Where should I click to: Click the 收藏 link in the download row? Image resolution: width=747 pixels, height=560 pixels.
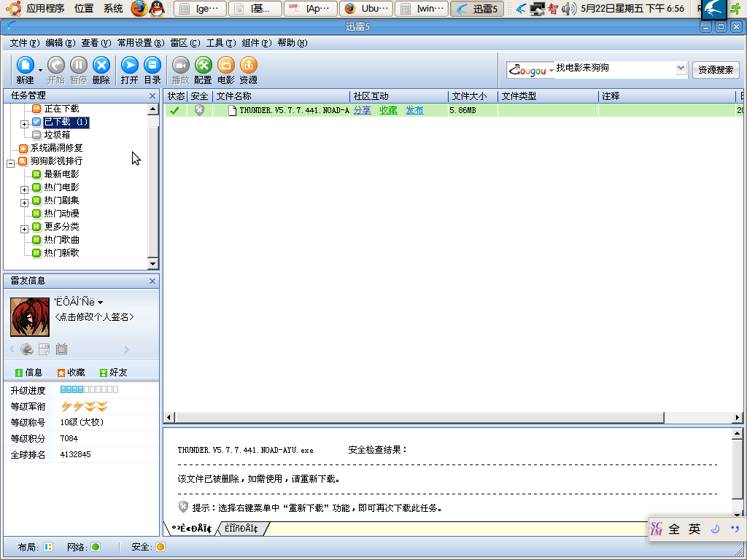click(x=388, y=110)
